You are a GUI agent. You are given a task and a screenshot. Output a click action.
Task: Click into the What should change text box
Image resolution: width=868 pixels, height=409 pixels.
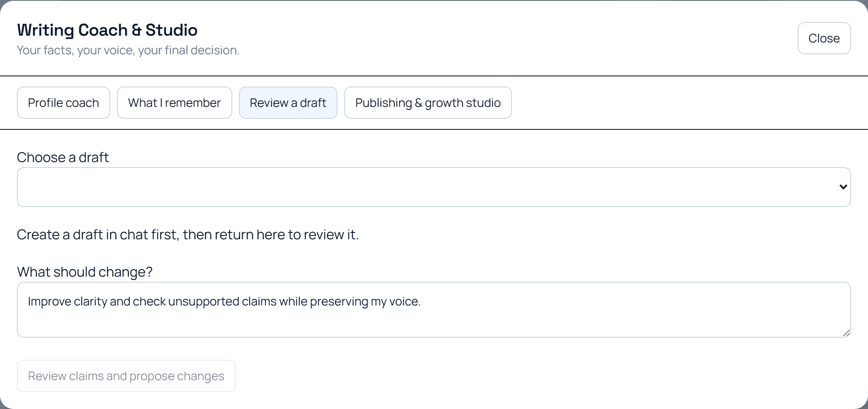point(434,310)
